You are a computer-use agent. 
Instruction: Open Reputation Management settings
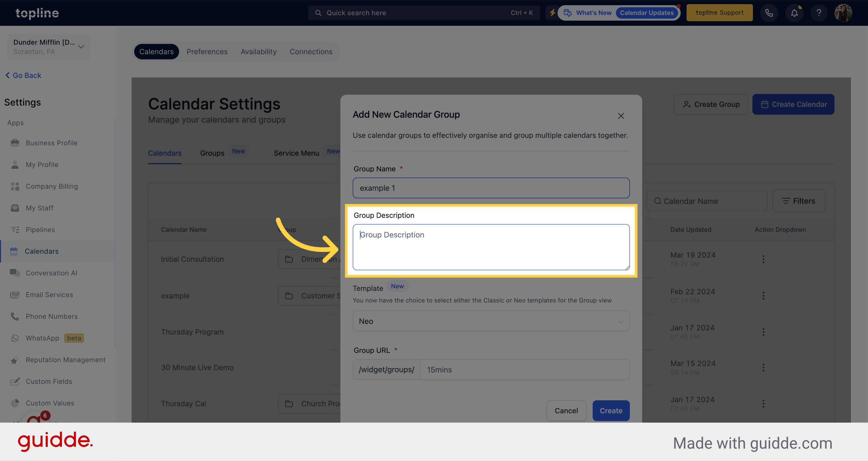[65, 360]
